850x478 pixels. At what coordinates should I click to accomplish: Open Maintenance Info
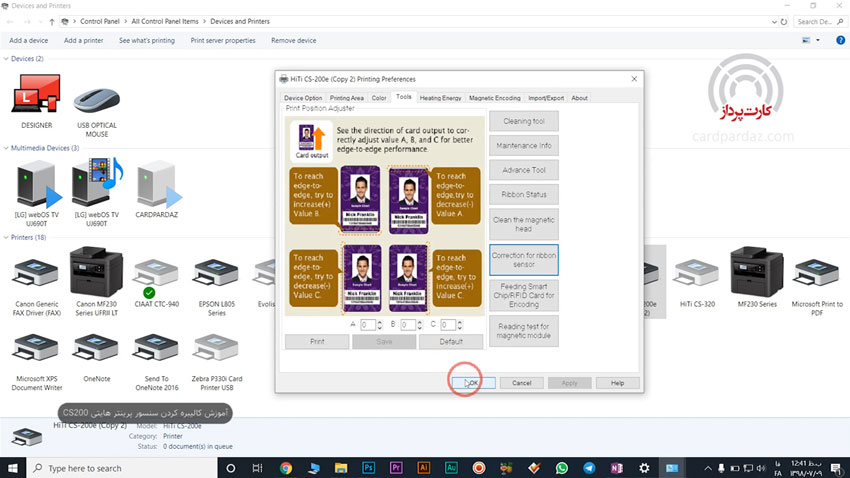click(x=524, y=145)
